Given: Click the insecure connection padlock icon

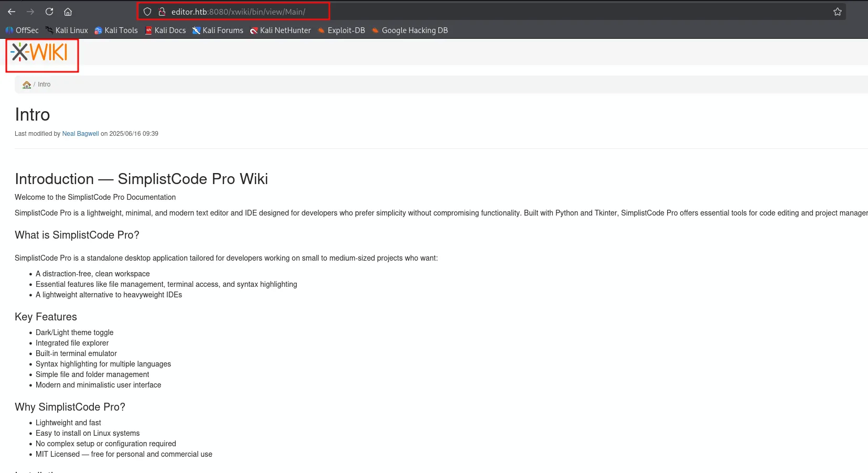Looking at the screenshot, I should pos(162,12).
